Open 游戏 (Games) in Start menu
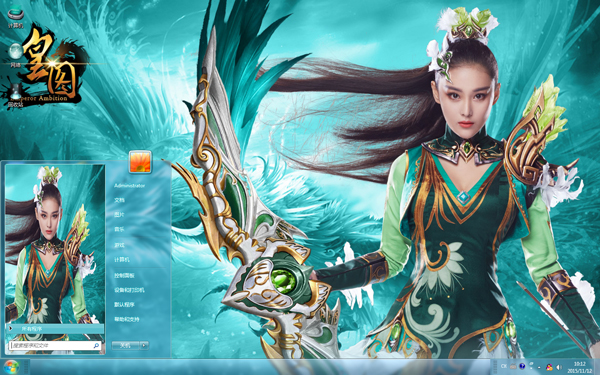 pyautogui.click(x=119, y=245)
